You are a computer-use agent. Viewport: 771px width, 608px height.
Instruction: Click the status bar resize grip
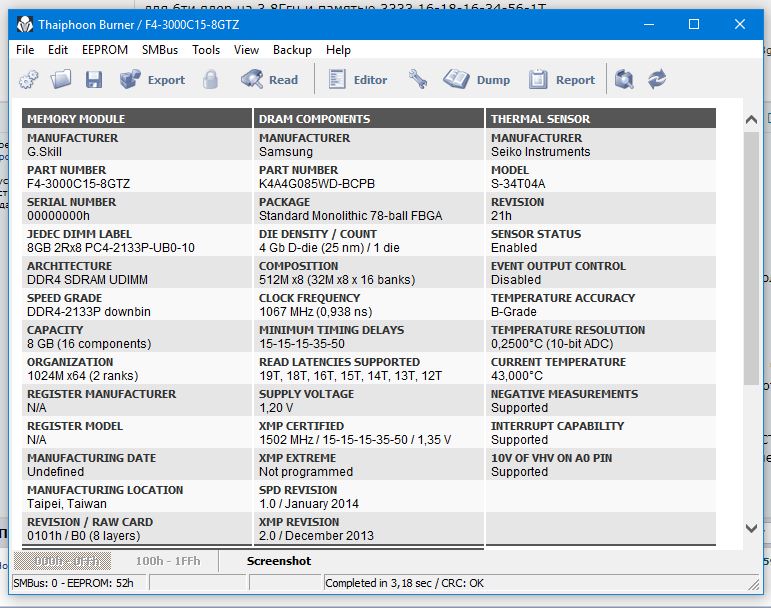point(754,584)
